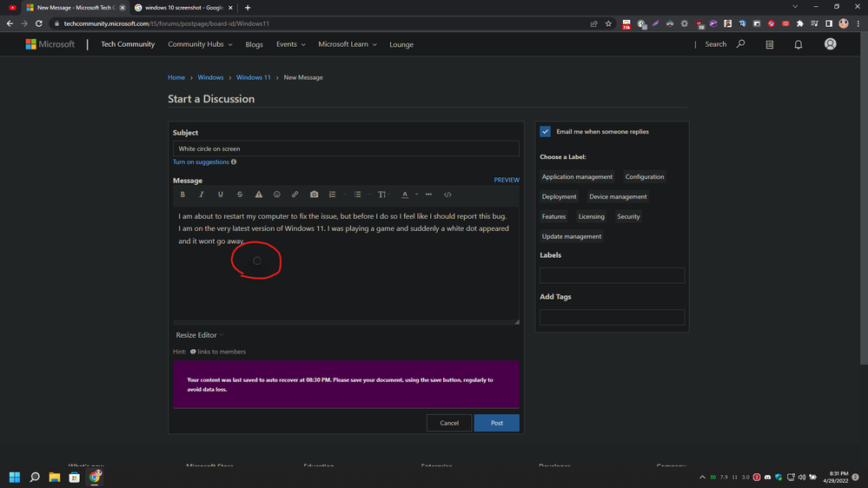868x488 pixels.
Task: Open numbered list style dropdown arrow
Action: pos(344,195)
